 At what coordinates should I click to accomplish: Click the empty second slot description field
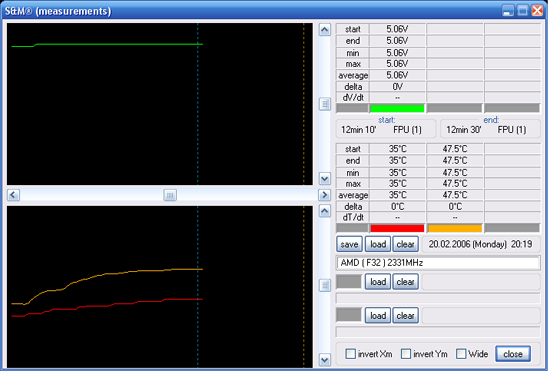(x=438, y=298)
